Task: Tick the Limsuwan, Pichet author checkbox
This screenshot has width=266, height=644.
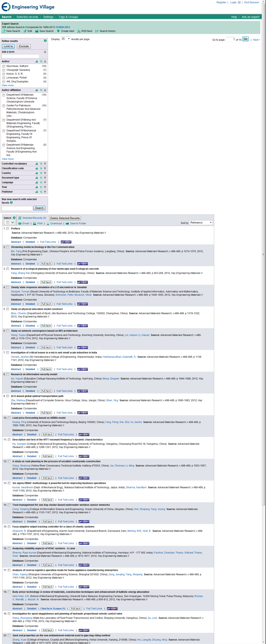Action: pos(4,78)
